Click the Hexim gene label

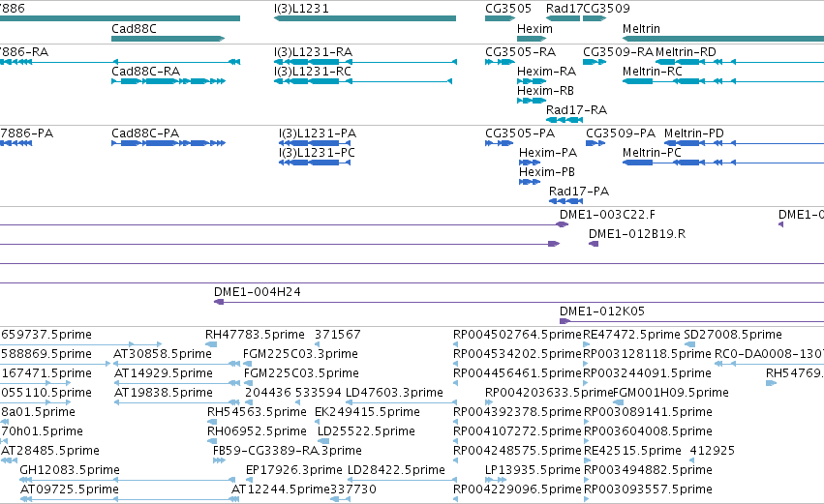[x=534, y=29]
